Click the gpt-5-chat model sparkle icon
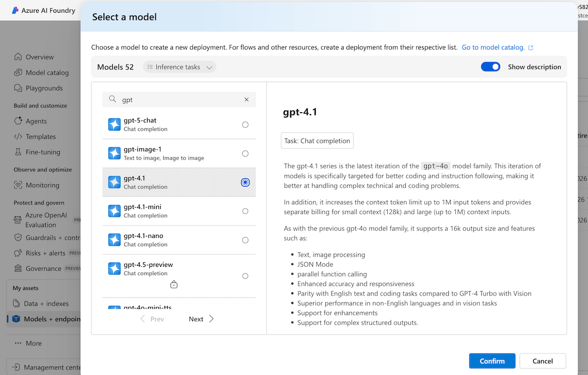This screenshot has width=588, height=375. point(114,125)
